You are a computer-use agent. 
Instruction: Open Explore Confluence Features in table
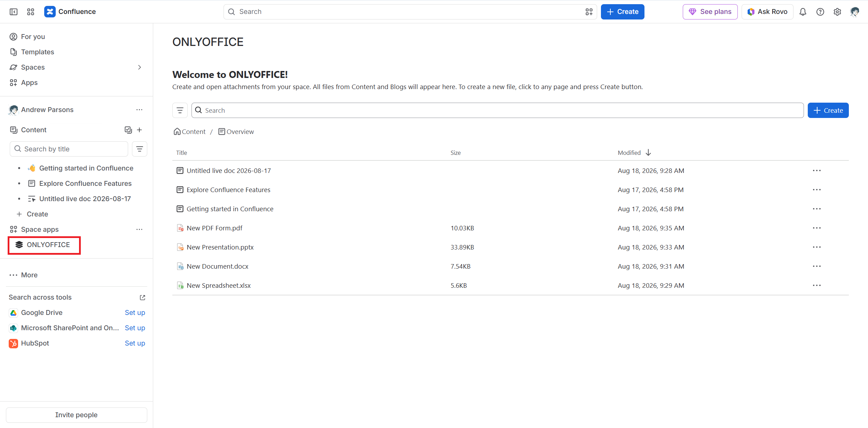pos(228,190)
